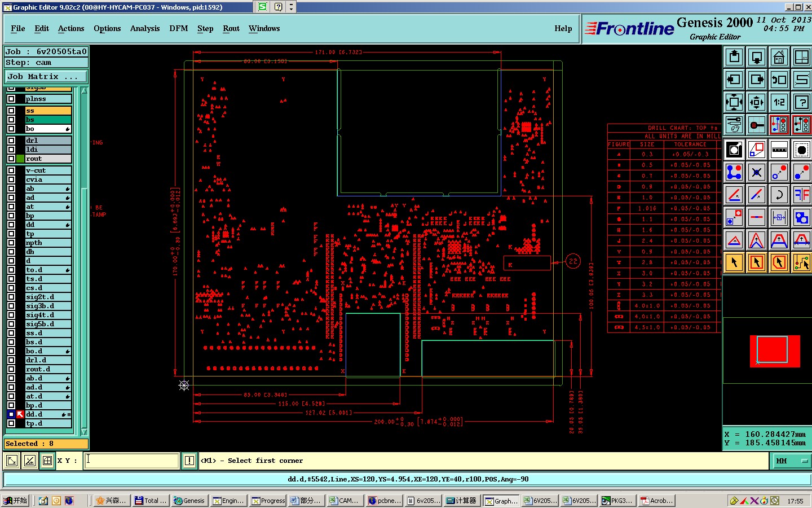
Task: Open the DFM menu
Action: pos(179,28)
